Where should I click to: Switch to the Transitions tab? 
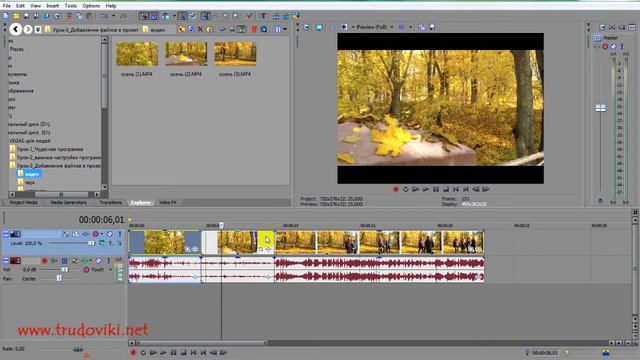111,202
